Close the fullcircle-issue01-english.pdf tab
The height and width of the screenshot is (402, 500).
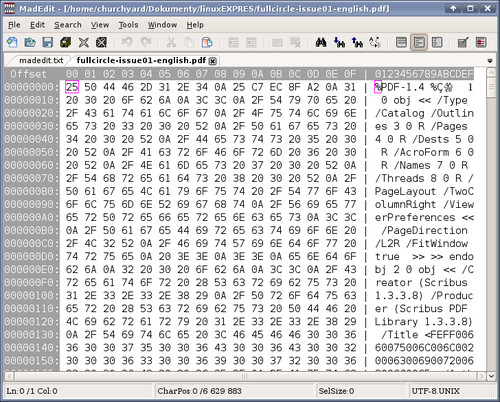(213, 61)
